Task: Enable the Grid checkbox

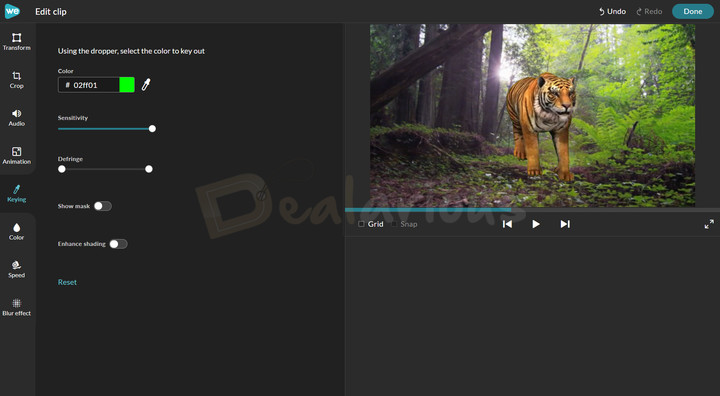Action: pos(361,224)
